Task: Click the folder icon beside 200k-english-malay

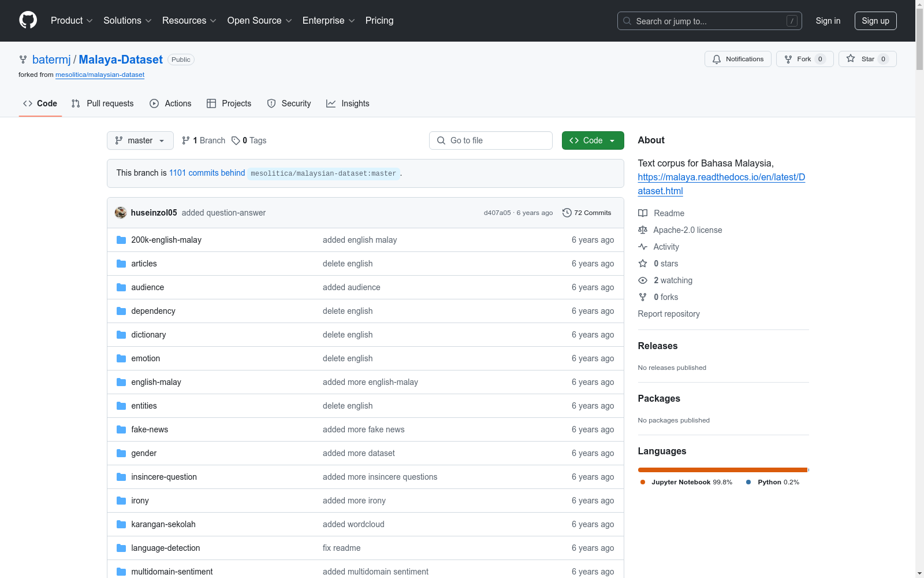Action: (x=121, y=240)
